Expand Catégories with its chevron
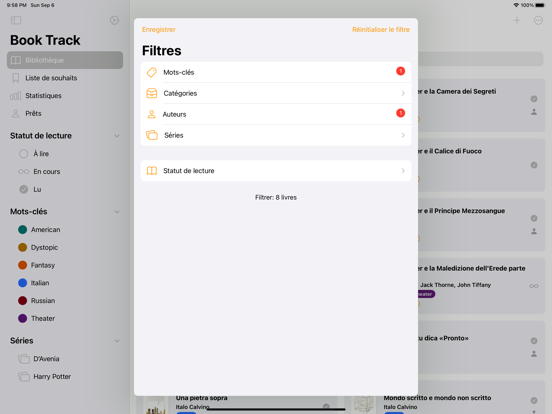The image size is (552, 414). [403, 93]
